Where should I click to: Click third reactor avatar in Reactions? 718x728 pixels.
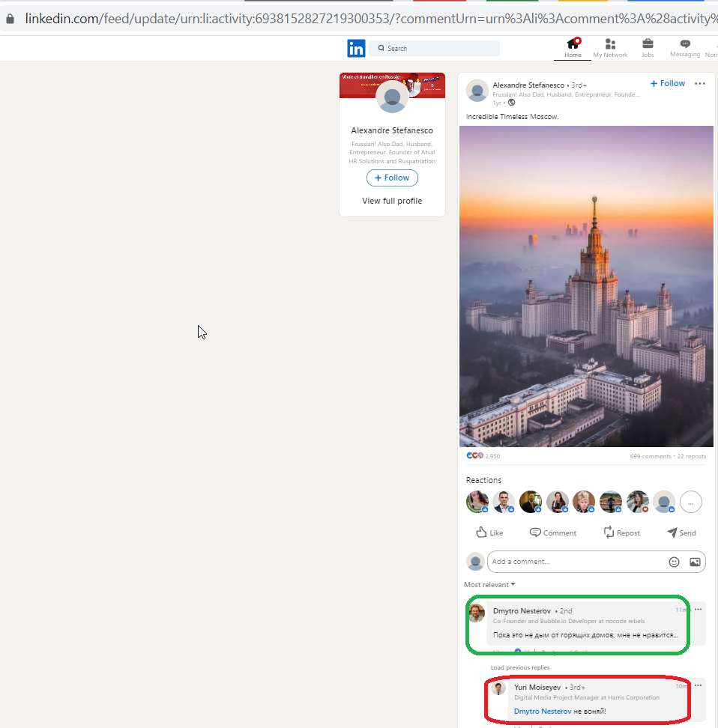[531, 502]
